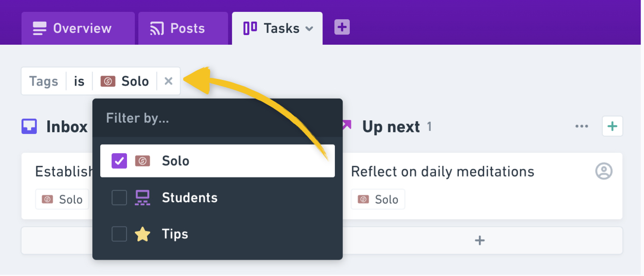Switch to the Overview tab

(x=72, y=28)
